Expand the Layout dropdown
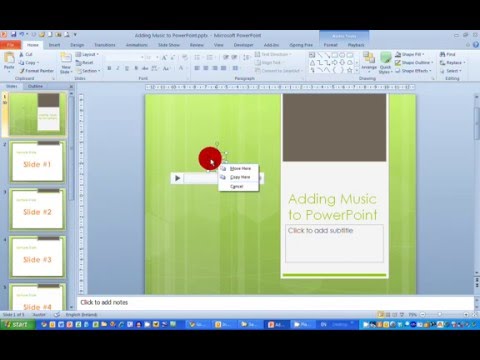 point(87,54)
